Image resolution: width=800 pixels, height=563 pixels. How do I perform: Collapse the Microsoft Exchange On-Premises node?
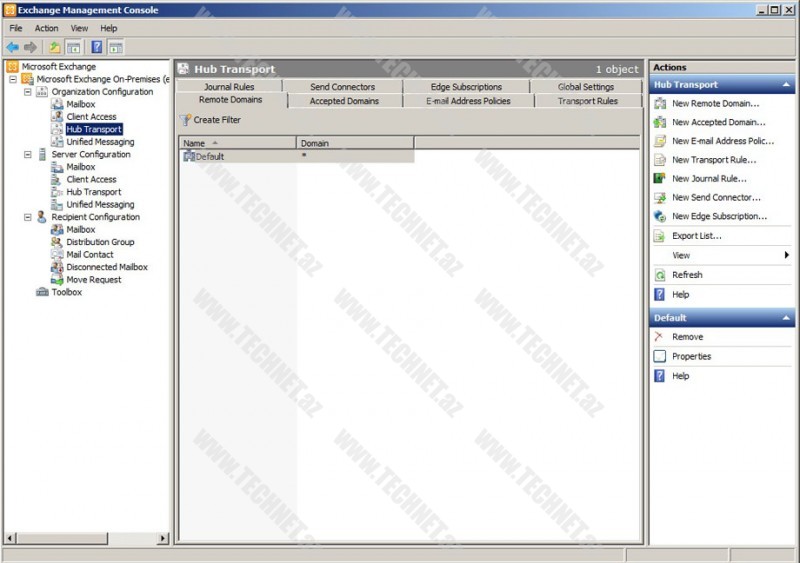pos(13,80)
